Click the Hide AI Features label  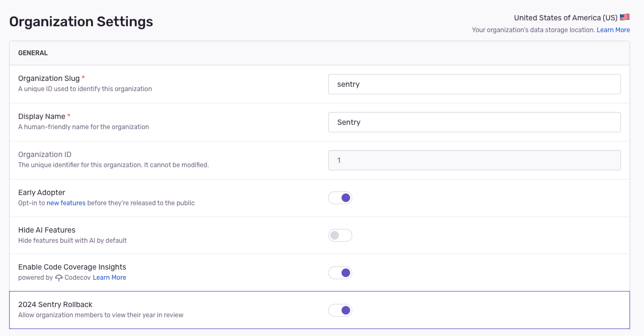click(x=47, y=230)
